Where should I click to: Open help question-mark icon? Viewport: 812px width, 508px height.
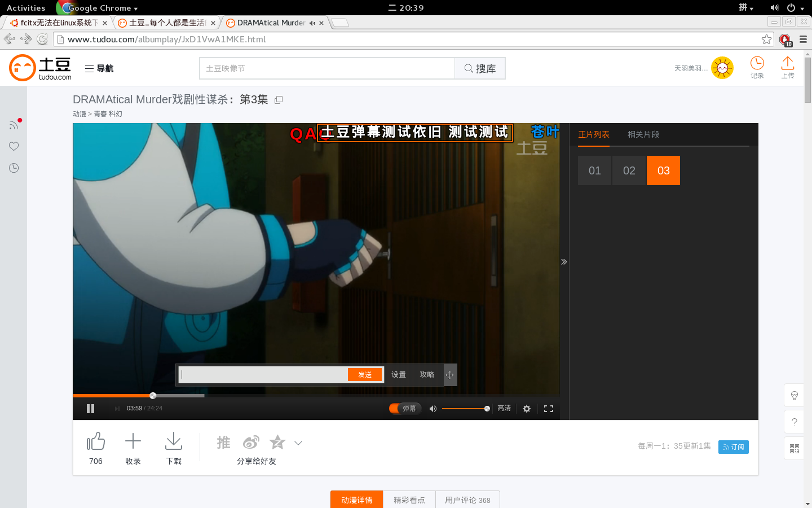pos(794,422)
